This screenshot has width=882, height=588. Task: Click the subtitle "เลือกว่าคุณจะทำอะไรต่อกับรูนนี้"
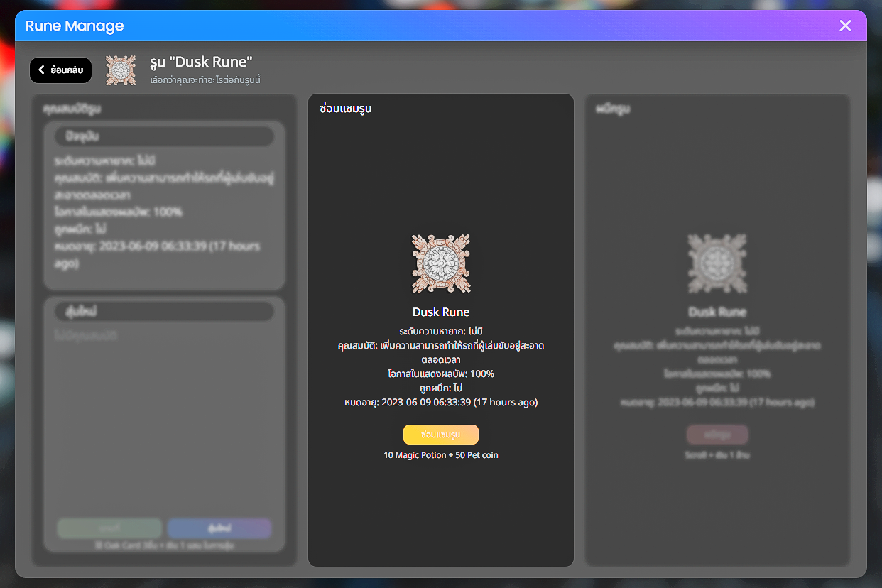tap(205, 80)
